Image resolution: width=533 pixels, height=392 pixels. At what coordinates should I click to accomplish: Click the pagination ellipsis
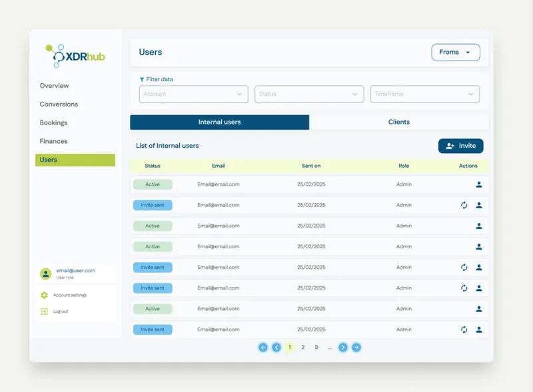click(x=329, y=348)
